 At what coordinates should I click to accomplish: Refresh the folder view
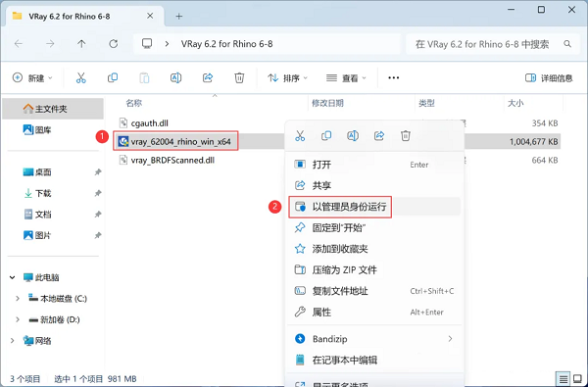point(114,44)
